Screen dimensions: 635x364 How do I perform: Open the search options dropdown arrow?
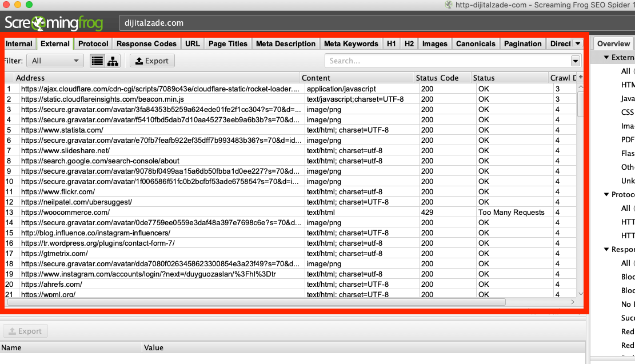[x=576, y=61]
